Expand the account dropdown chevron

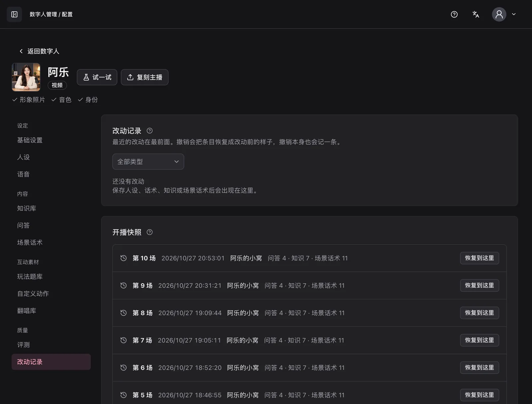coord(514,14)
